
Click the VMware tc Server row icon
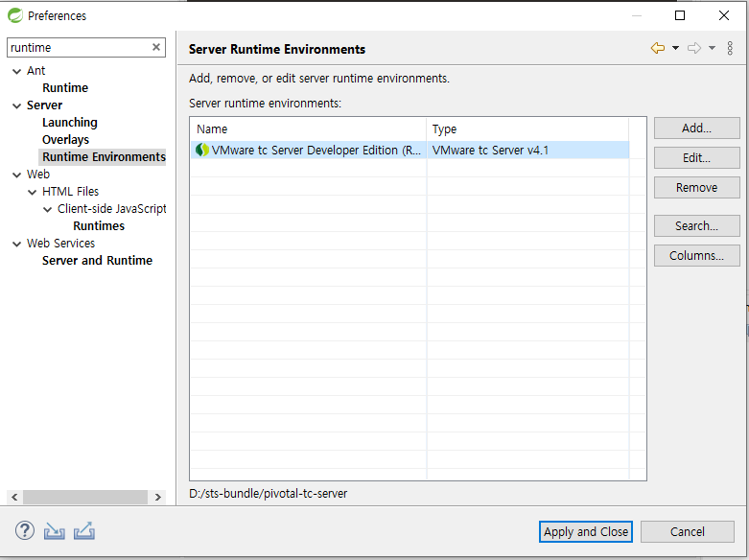(x=202, y=150)
